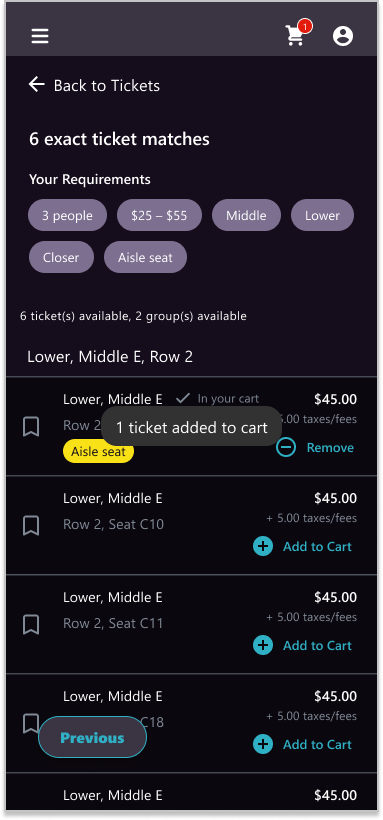The width and height of the screenshot is (383, 820).
Task: Open the user profile icon
Action: point(343,36)
